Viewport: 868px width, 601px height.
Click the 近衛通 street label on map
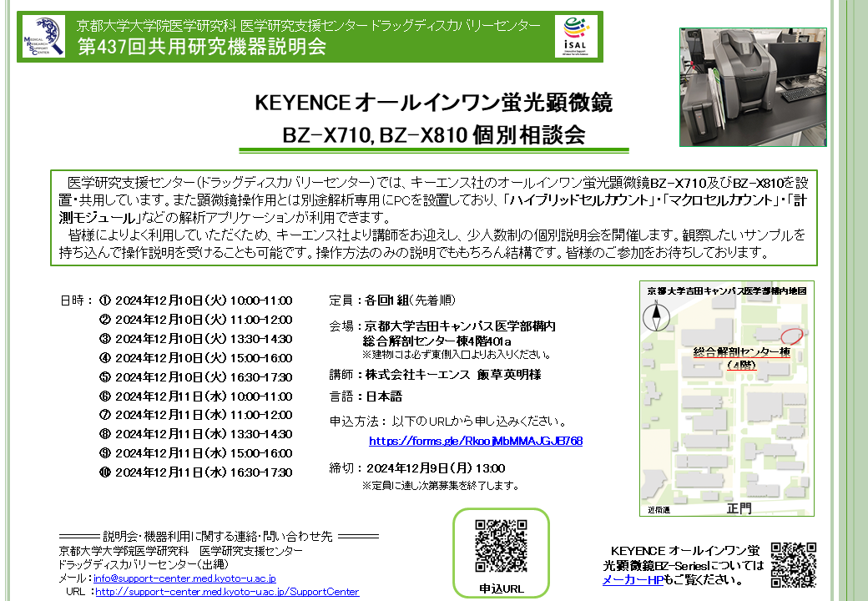point(659,510)
